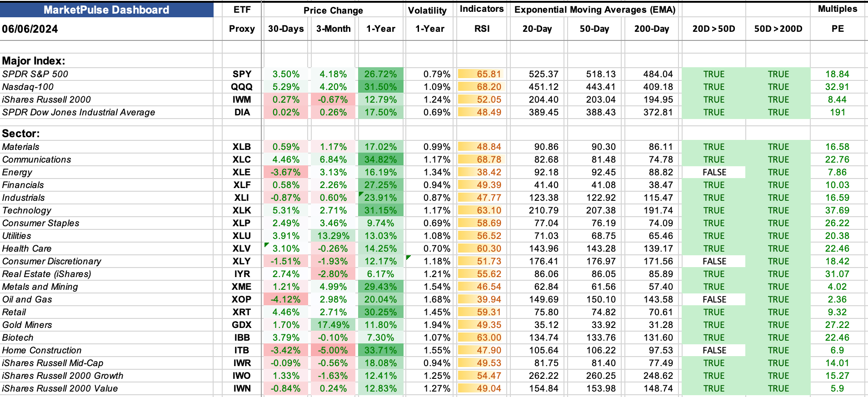Select the XOP 30-Days -4.12% cell

286,299
